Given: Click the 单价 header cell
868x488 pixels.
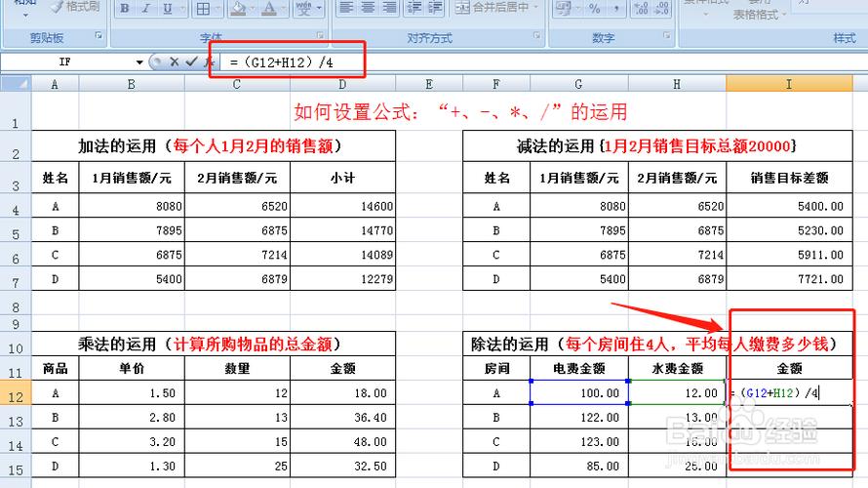Looking at the screenshot, I should 132,368.
